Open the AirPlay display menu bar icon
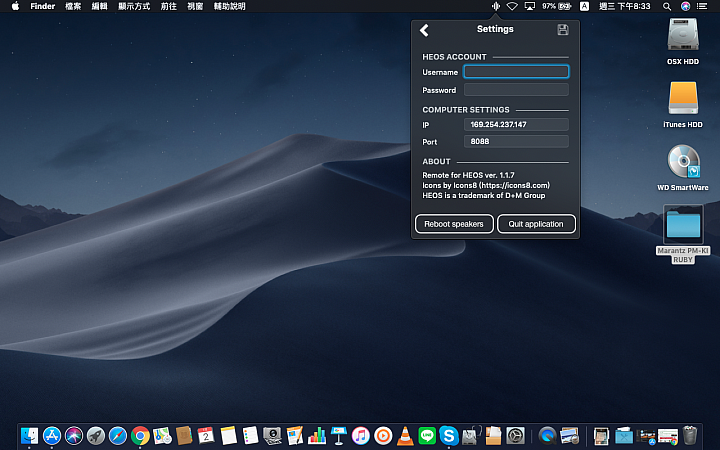720x450 pixels. point(530,6)
